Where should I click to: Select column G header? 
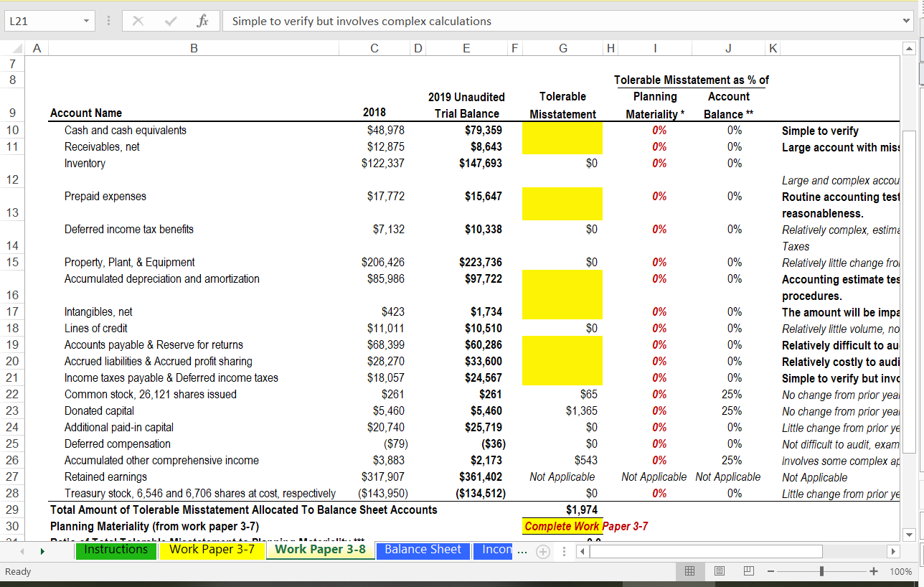563,48
